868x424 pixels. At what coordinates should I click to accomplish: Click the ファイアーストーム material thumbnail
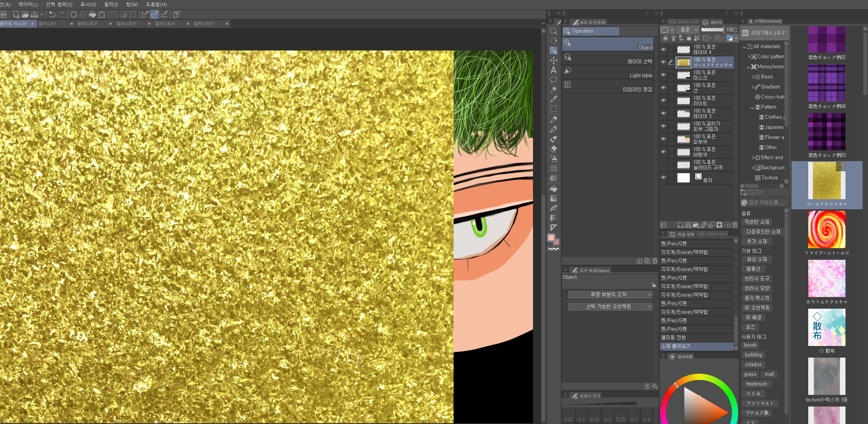pos(826,229)
